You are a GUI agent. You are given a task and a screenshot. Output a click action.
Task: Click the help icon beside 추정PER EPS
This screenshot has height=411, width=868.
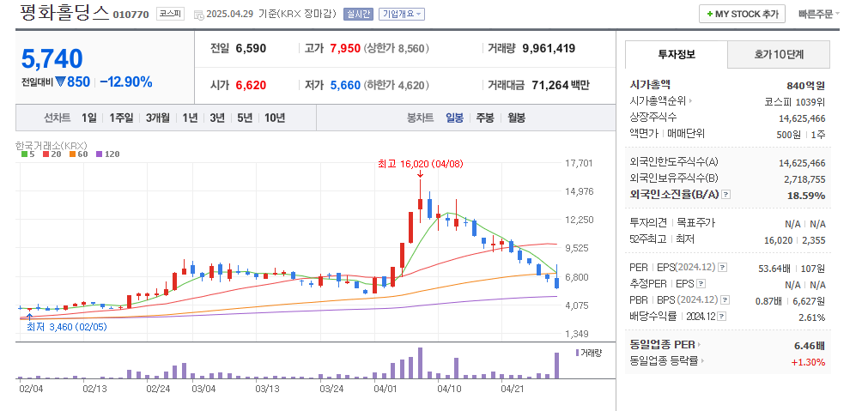(701, 284)
